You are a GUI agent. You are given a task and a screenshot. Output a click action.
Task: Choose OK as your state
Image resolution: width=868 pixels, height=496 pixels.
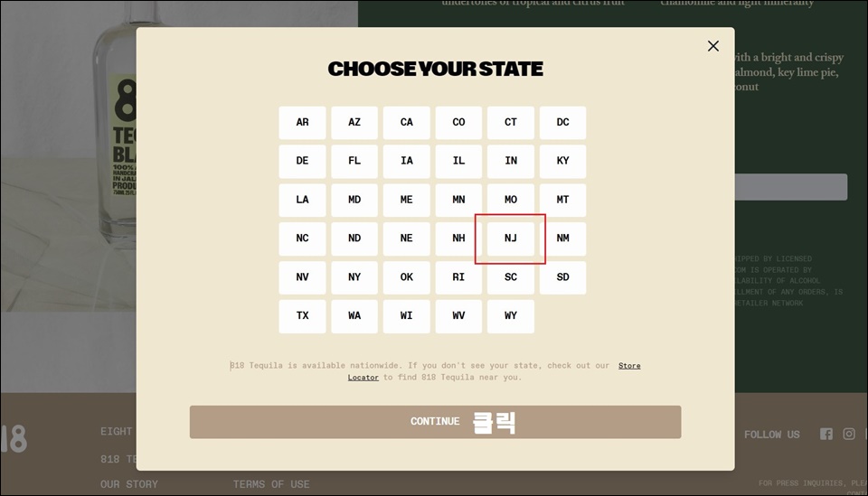click(x=406, y=277)
